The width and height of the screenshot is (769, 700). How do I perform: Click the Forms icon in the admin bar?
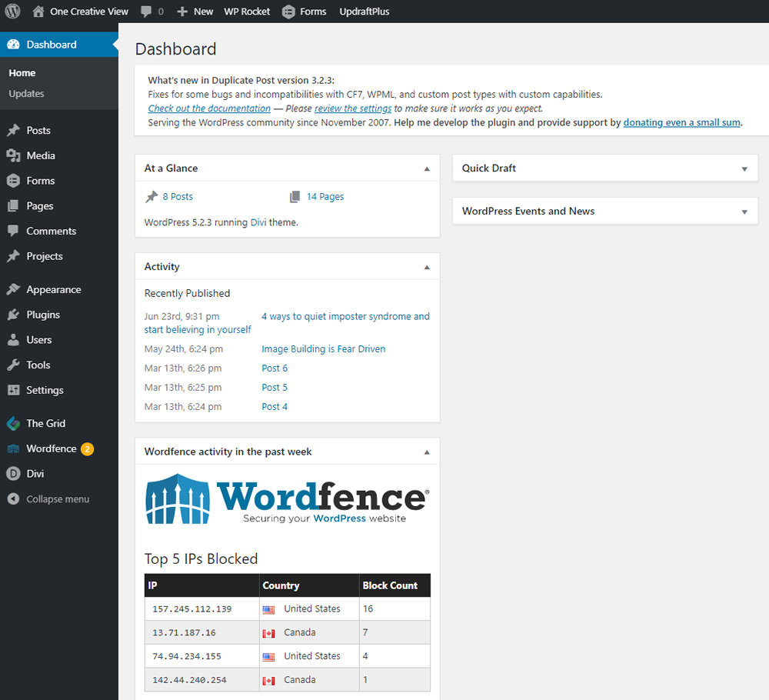click(289, 12)
